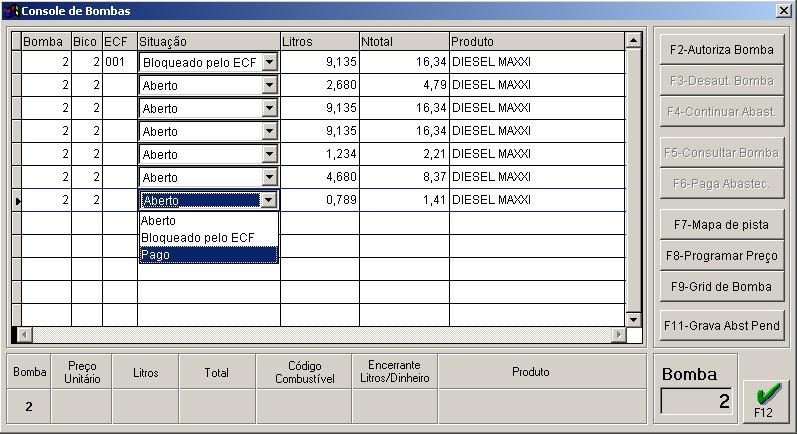Click the 'Ntotal' column header
This screenshot has height=434, width=797.
(405, 41)
